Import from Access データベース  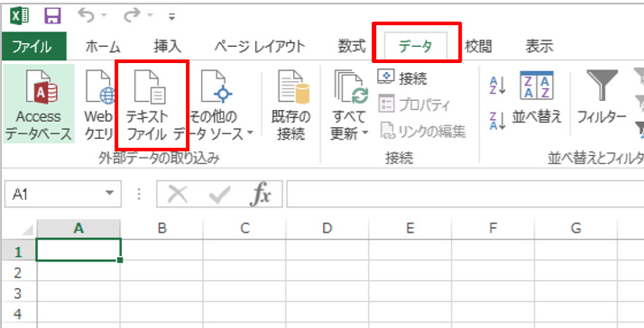point(39,105)
